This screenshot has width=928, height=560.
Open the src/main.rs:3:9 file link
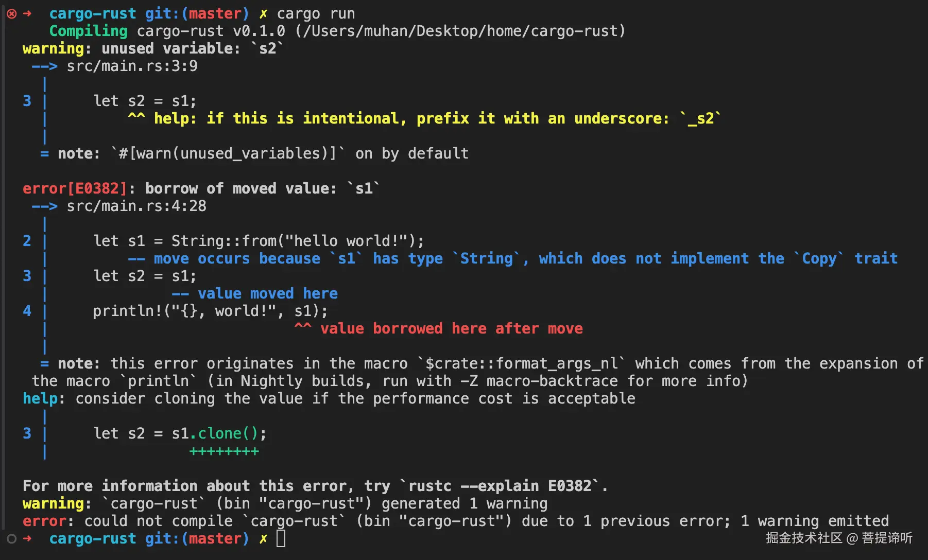tap(132, 66)
